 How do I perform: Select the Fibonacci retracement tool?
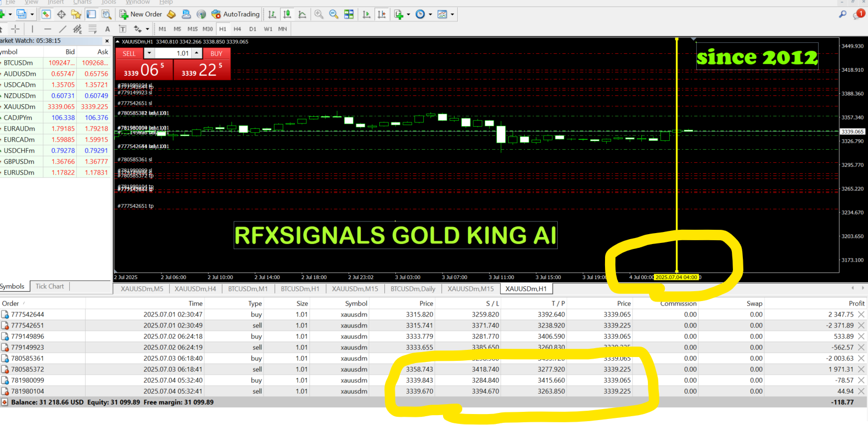(x=92, y=29)
